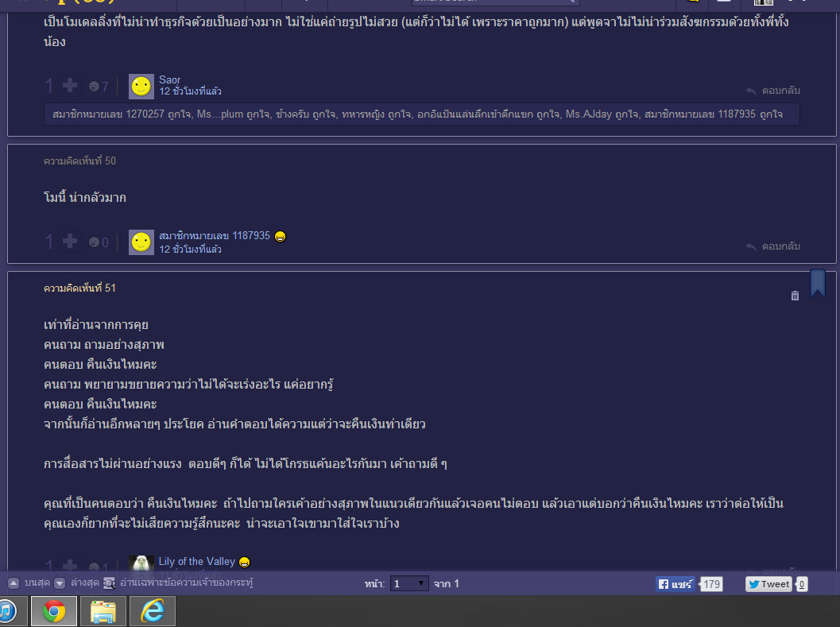Click the tweet count showing 0
This screenshot has width=840, height=627.
pos(801,584)
